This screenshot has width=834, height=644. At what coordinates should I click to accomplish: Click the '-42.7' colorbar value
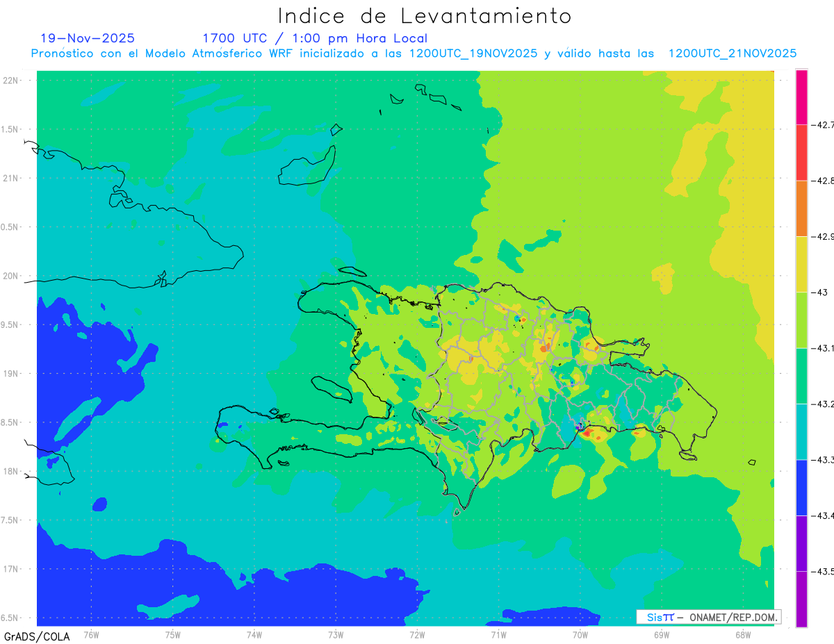click(823, 125)
